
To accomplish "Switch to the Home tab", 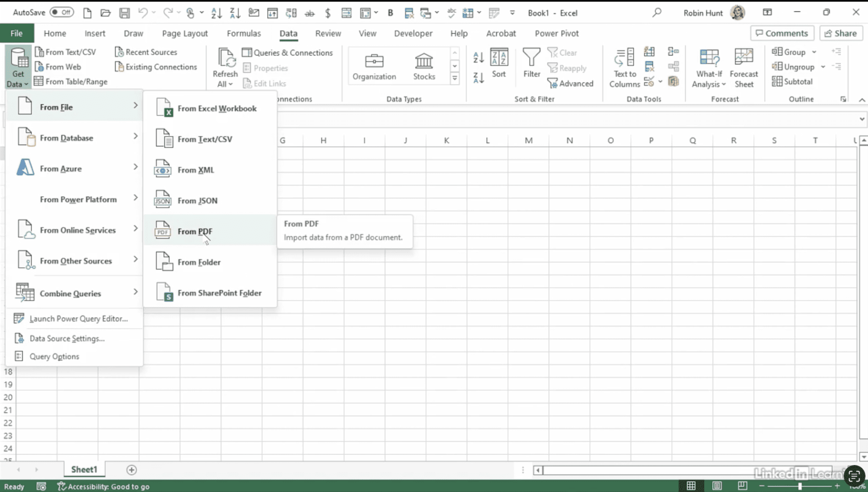I will pos(55,33).
